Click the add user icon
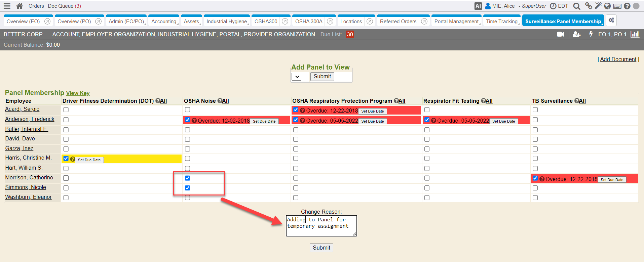 tap(576, 34)
